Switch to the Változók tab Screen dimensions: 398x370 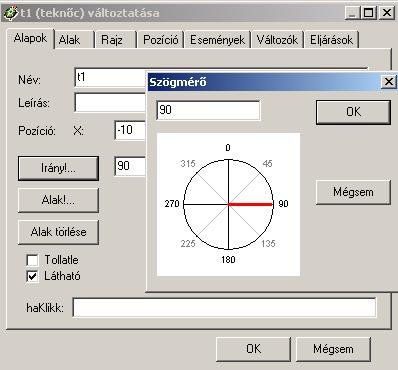point(277,40)
